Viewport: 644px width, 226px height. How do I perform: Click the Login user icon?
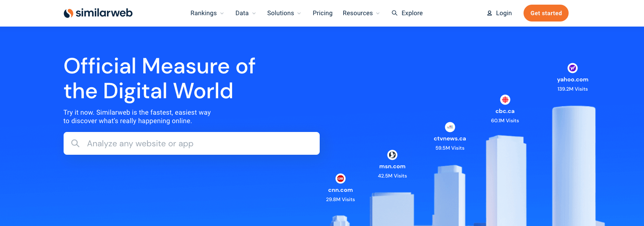[489, 13]
